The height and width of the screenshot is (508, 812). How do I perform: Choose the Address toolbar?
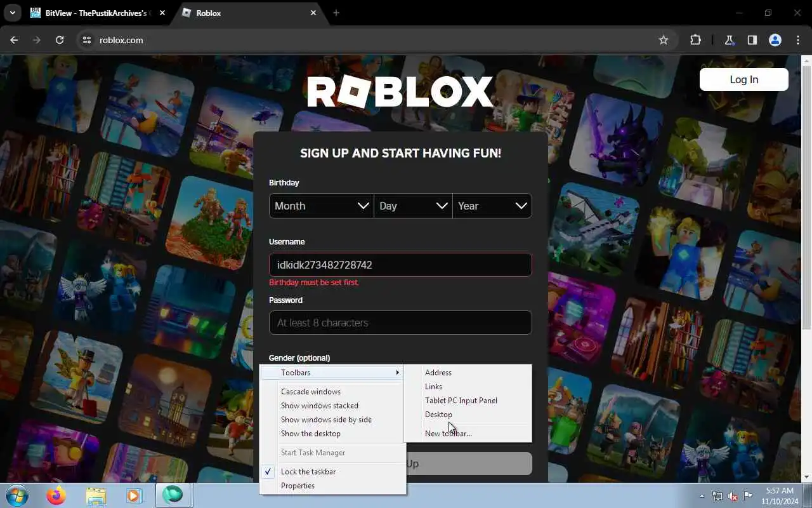[x=468, y=373]
